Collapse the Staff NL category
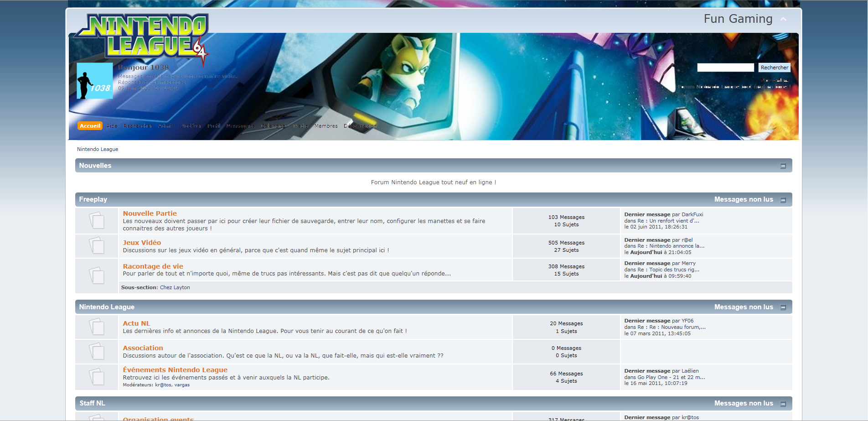Viewport: 868px width, 421px height. (783, 404)
